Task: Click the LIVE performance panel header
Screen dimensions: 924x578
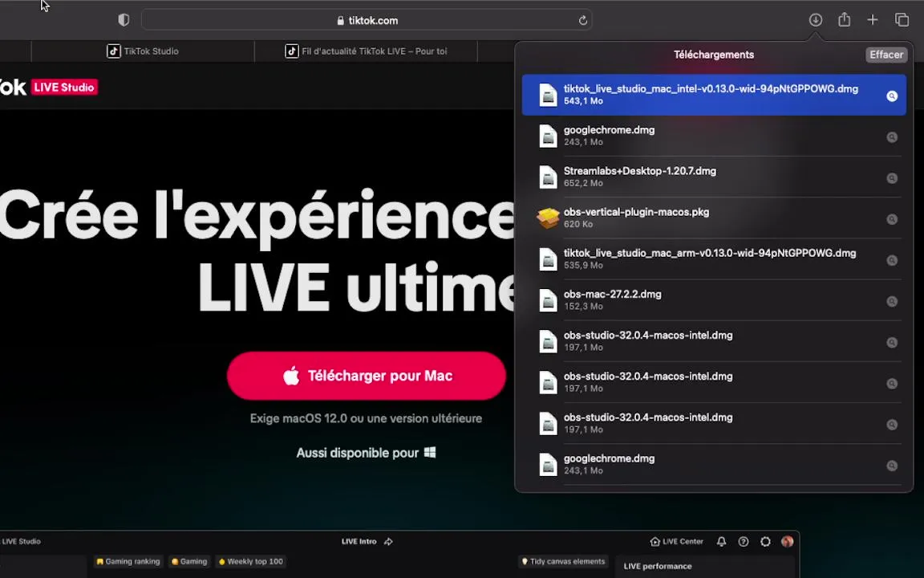Action: click(x=658, y=566)
